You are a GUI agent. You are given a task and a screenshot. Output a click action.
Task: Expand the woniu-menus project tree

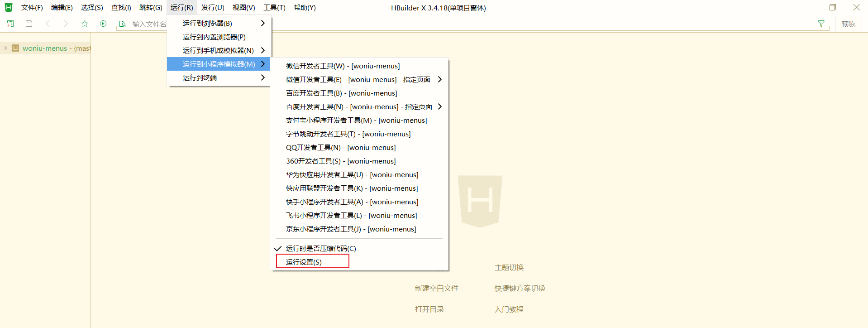coord(5,48)
